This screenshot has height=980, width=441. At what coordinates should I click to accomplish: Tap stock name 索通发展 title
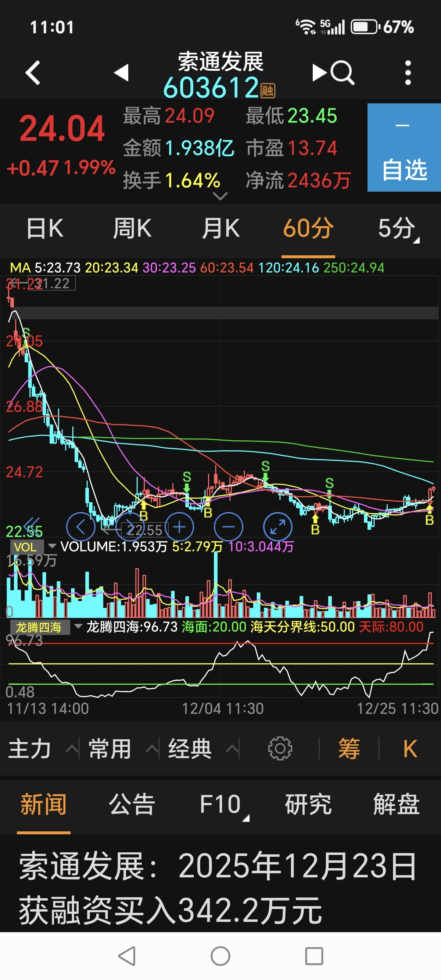point(220,62)
